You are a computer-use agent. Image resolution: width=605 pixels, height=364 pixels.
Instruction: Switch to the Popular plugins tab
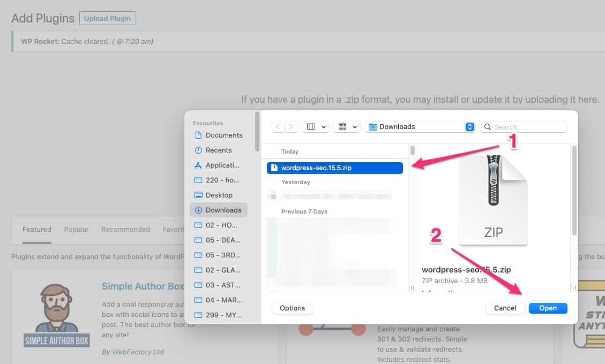[x=76, y=229]
